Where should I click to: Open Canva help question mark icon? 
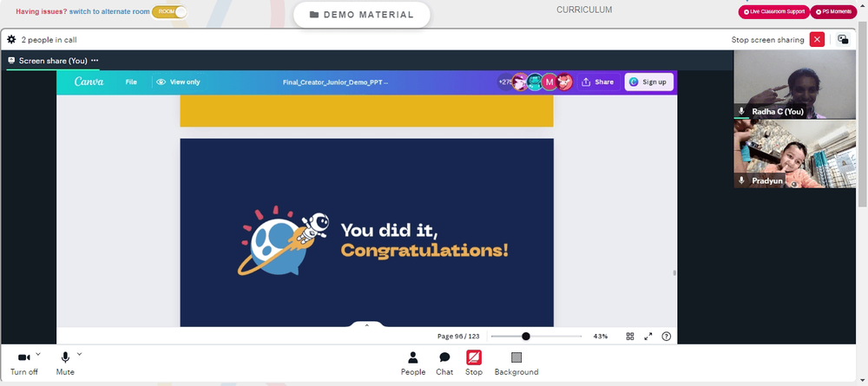coord(667,337)
